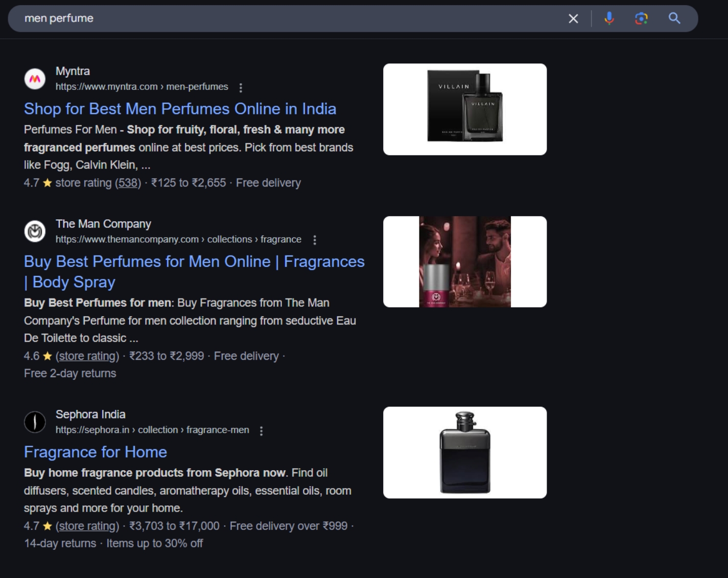The width and height of the screenshot is (728, 578).
Task: Click the '₹125 to ₹2,655' price range
Action: pyautogui.click(x=189, y=183)
